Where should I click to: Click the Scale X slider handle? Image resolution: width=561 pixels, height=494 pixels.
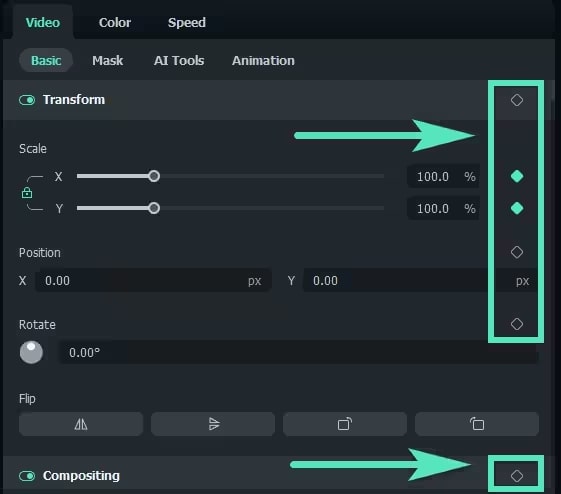(154, 176)
